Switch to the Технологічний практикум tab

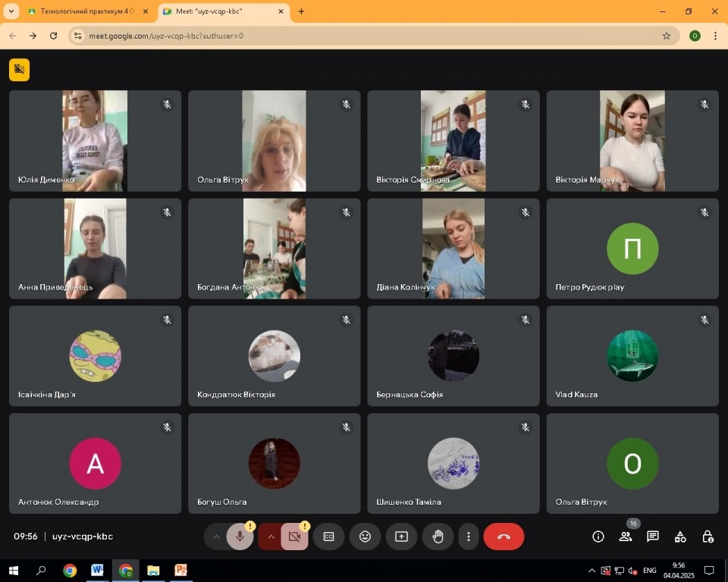pos(83,11)
